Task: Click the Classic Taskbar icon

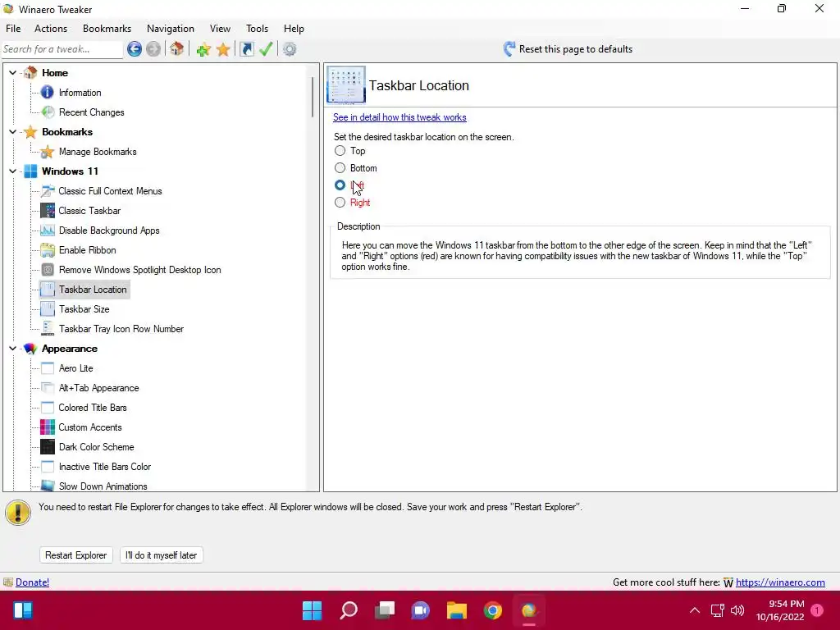Action: (x=47, y=211)
